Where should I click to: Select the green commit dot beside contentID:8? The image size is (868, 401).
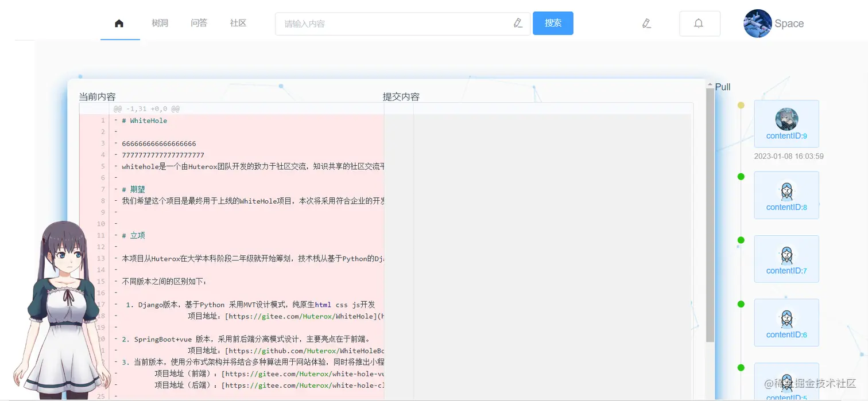click(x=741, y=176)
